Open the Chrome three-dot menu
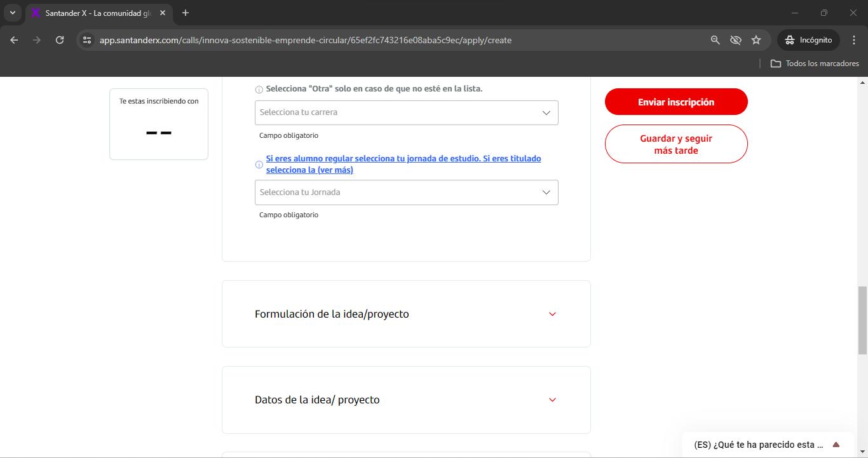This screenshot has width=868, height=458. pos(854,40)
